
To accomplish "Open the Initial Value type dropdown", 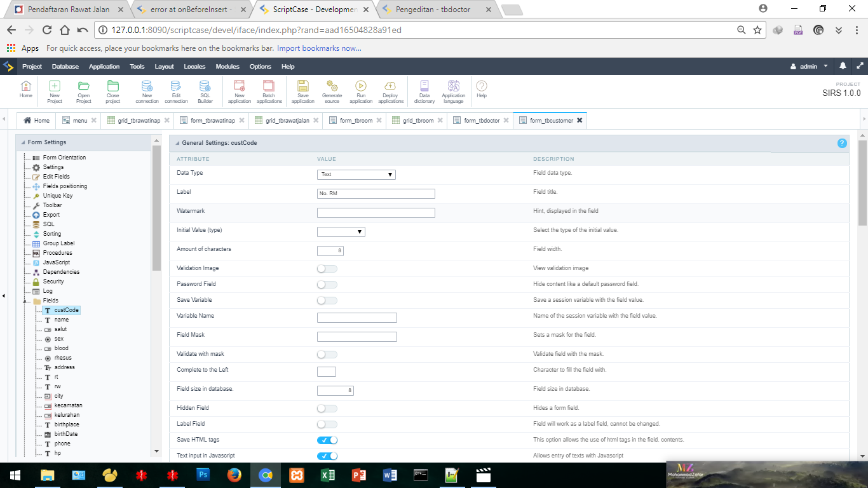I will coord(341,232).
